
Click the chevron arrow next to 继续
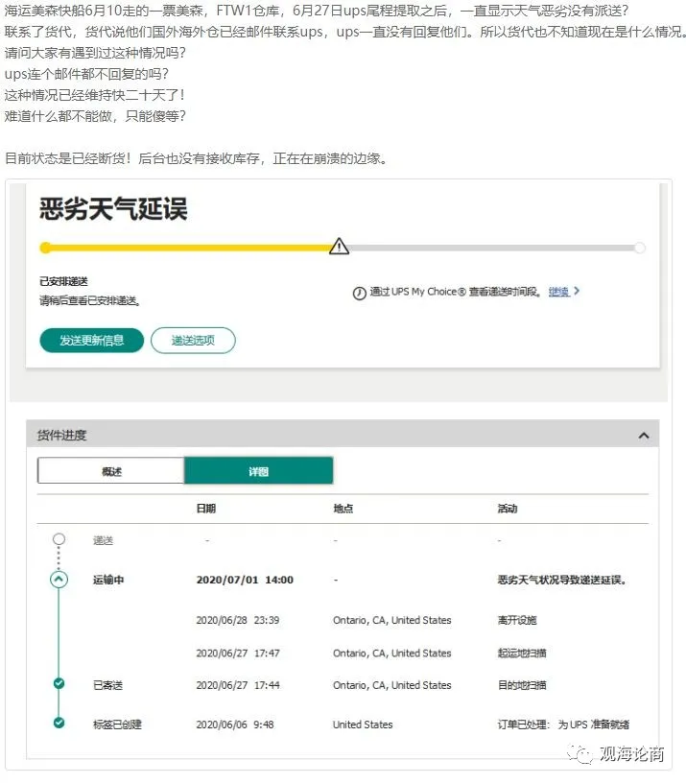tap(577, 291)
